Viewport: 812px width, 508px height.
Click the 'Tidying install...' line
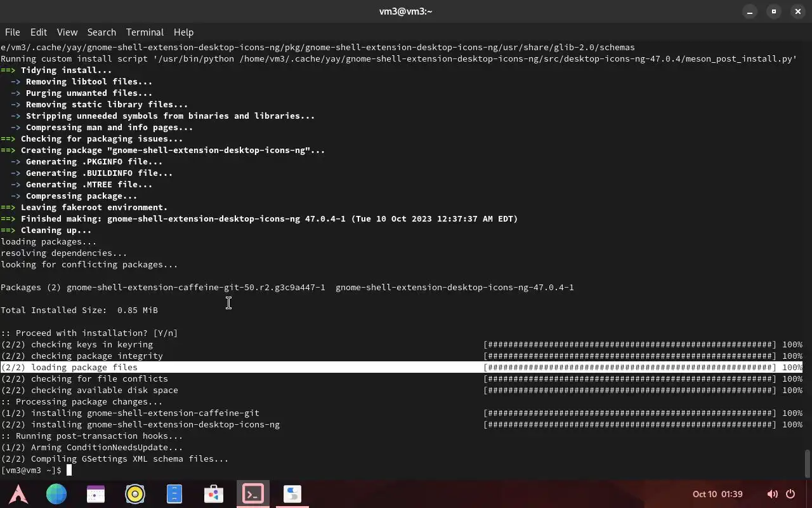tap(56, 70)
